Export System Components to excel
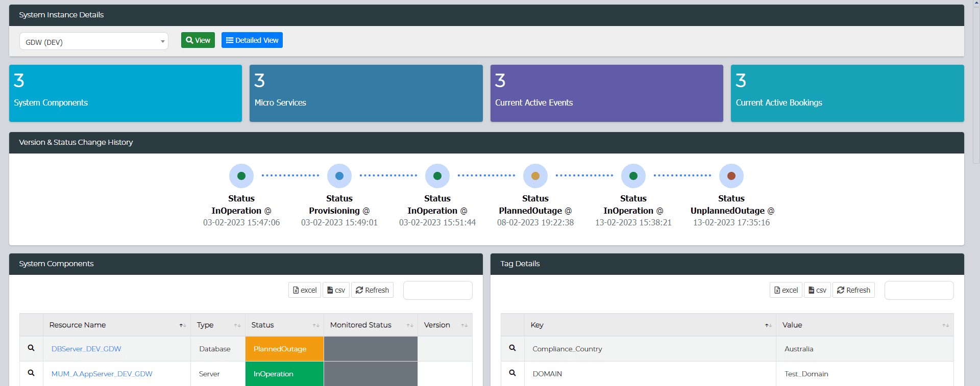This screenshot has width=980, height=386. 305,290
